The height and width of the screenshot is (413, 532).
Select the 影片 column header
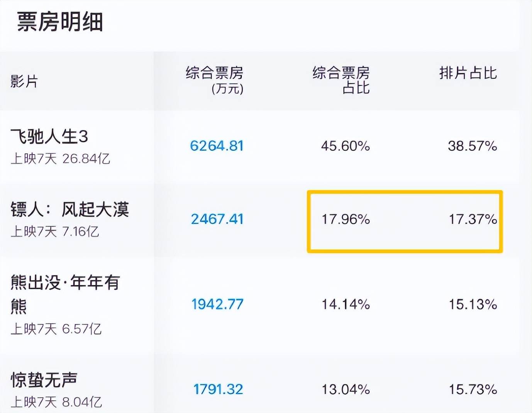tap(24, 81)
